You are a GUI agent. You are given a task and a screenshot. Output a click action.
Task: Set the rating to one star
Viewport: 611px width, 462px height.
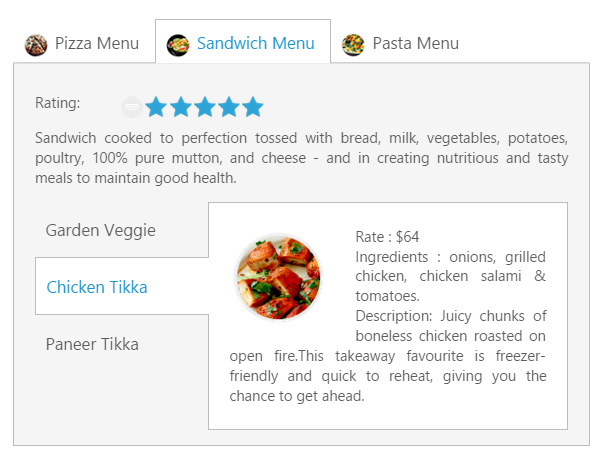(x=156, y=107)
